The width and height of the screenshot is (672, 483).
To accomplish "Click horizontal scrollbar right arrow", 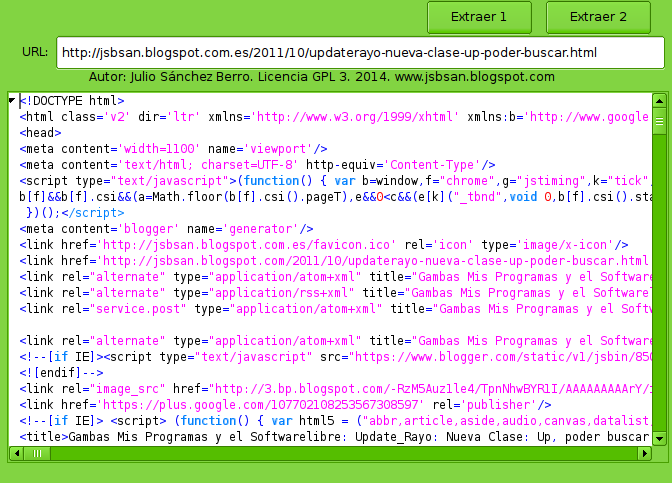I will [644, 453].
